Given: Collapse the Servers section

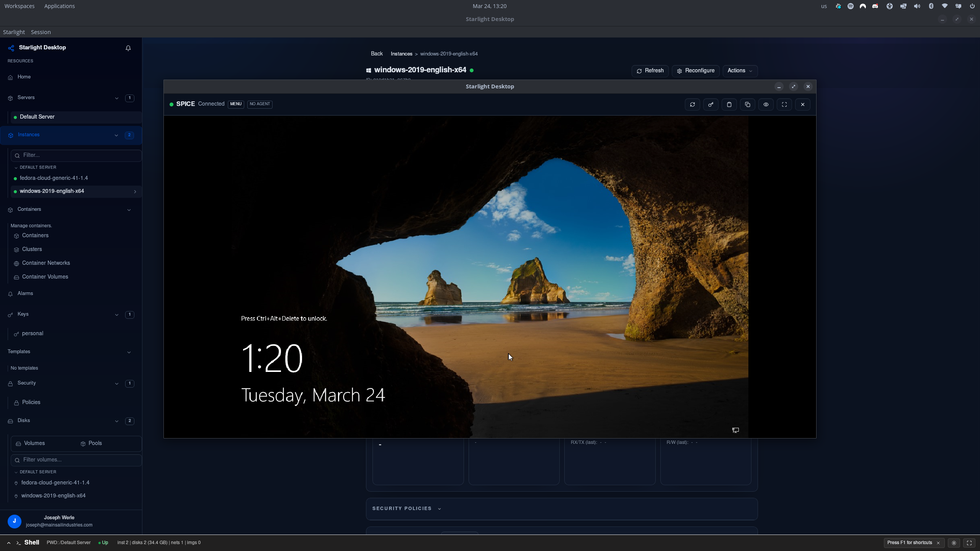Looking at the screenshot, I should click(116, 98).
